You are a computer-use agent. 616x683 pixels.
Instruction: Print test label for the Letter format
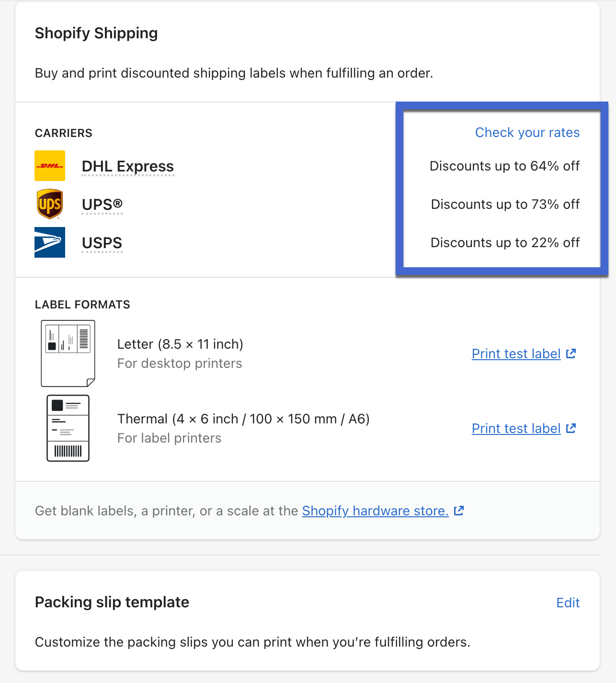[515, 353]
